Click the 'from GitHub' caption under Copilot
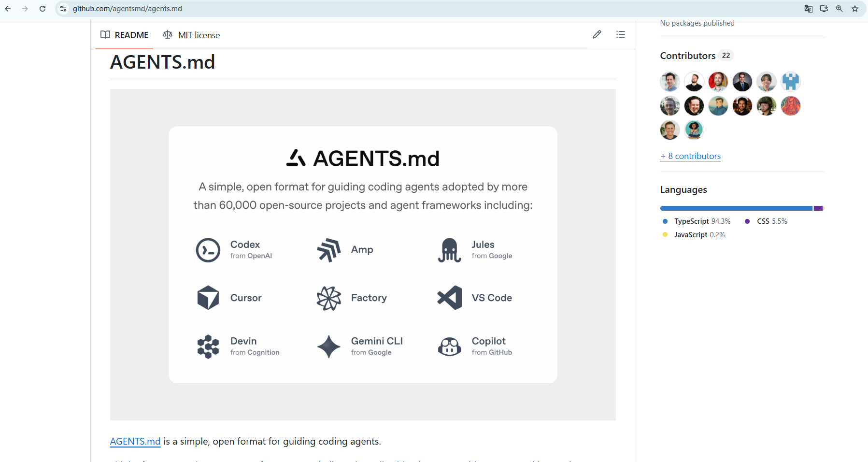Viewport: 868px width, 462px height. pos(492,352)
